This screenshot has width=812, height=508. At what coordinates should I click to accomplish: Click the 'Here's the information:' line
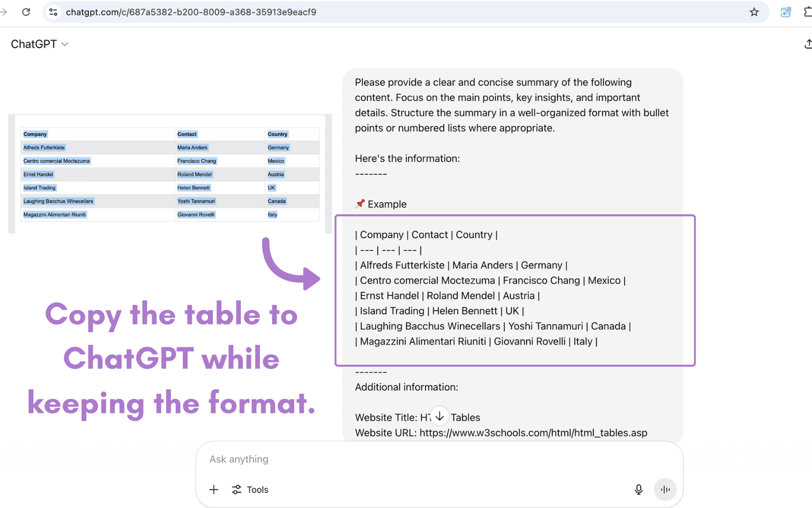click(407, 158)
